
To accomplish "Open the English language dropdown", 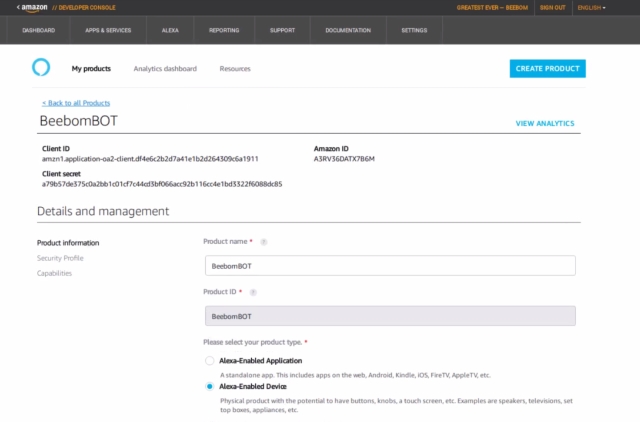I will 591,8.
